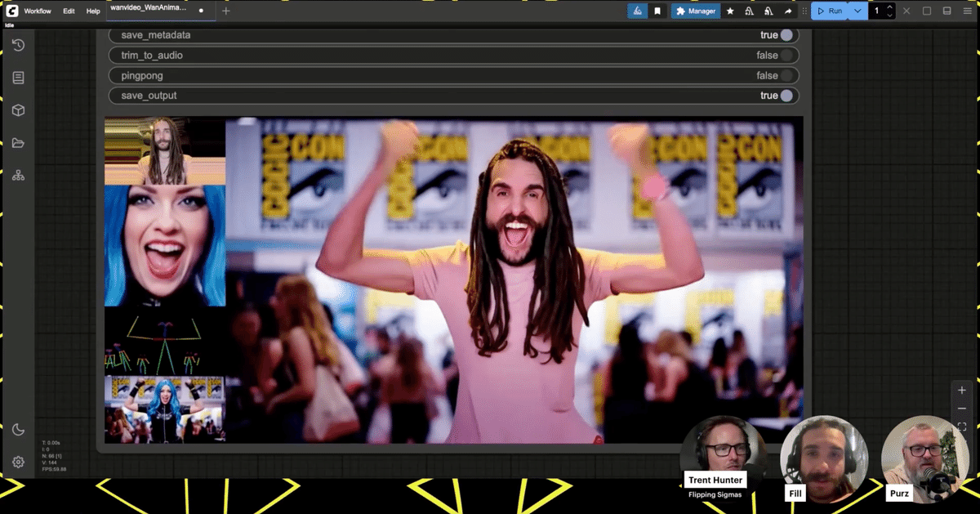Toggle dark theme with the moon icon
Screen dimensions: 980x514
(18, 430)
